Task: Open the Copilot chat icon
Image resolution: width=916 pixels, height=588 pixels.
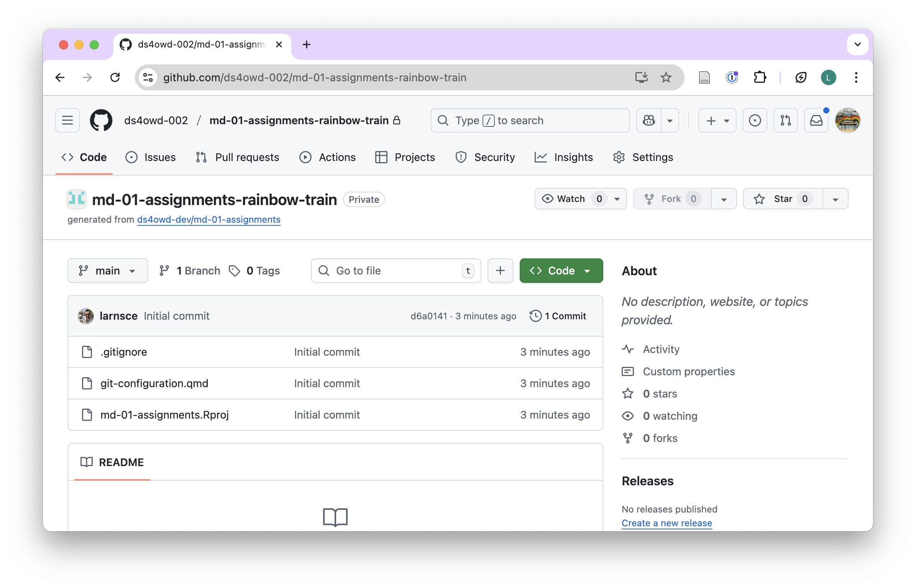Action: (x=649, y=120)
